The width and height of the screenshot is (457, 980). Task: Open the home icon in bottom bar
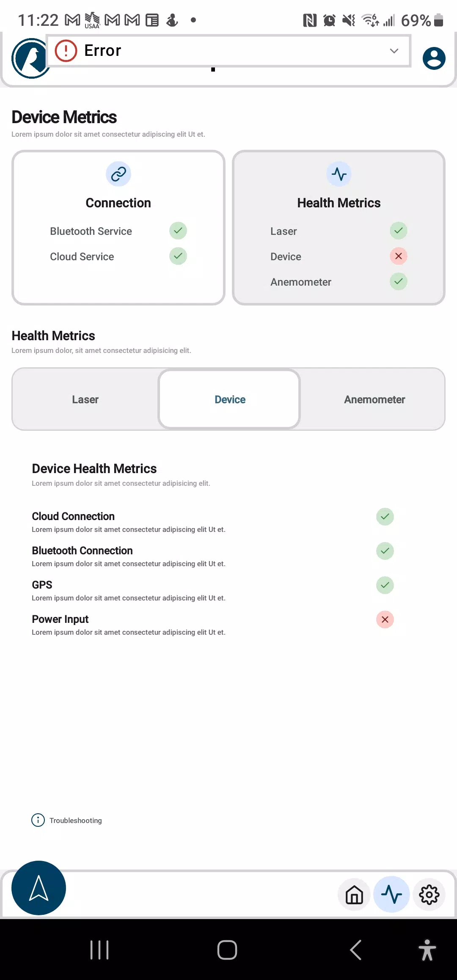(354, 895)
